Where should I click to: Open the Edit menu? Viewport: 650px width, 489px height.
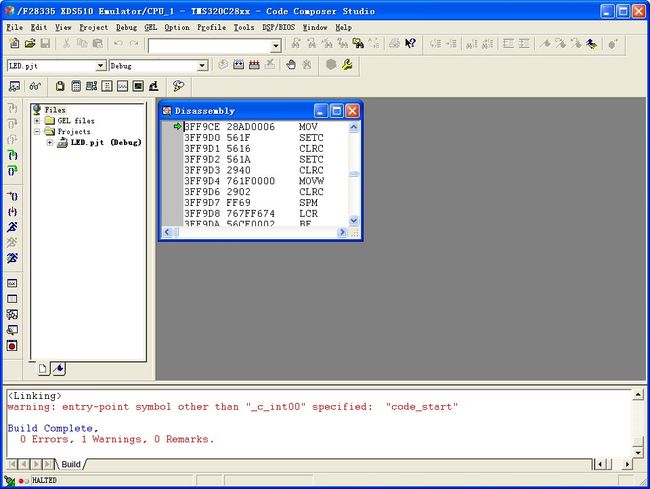[x=39, y=27]
